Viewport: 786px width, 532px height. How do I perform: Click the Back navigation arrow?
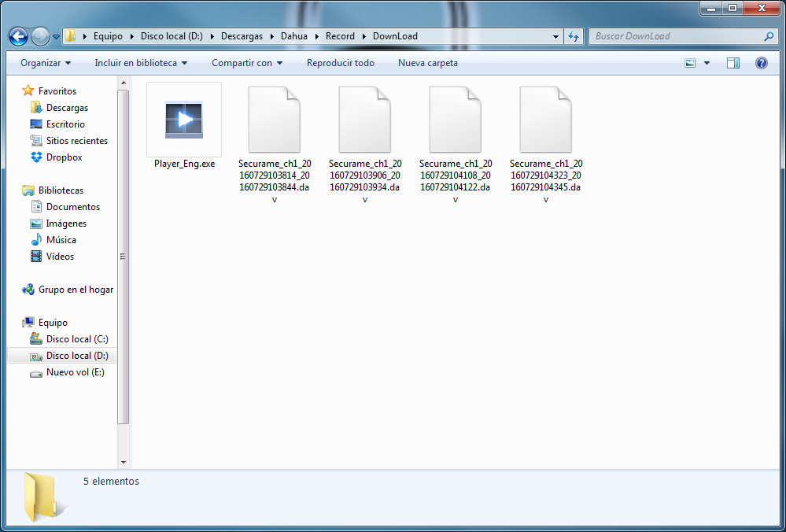click(x=19, y=36)
